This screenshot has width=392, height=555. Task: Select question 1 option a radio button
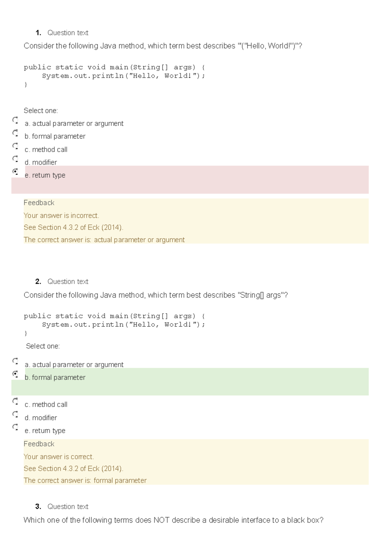tap(15, 120)
